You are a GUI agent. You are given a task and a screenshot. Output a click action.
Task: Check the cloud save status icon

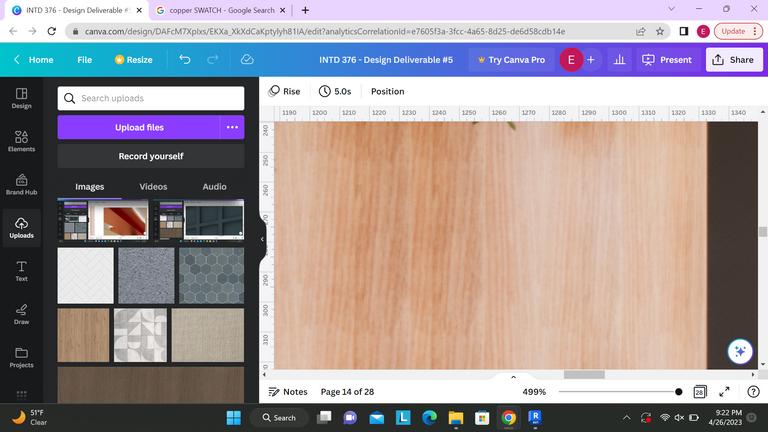pyautogui.click(x=247, y=60)
